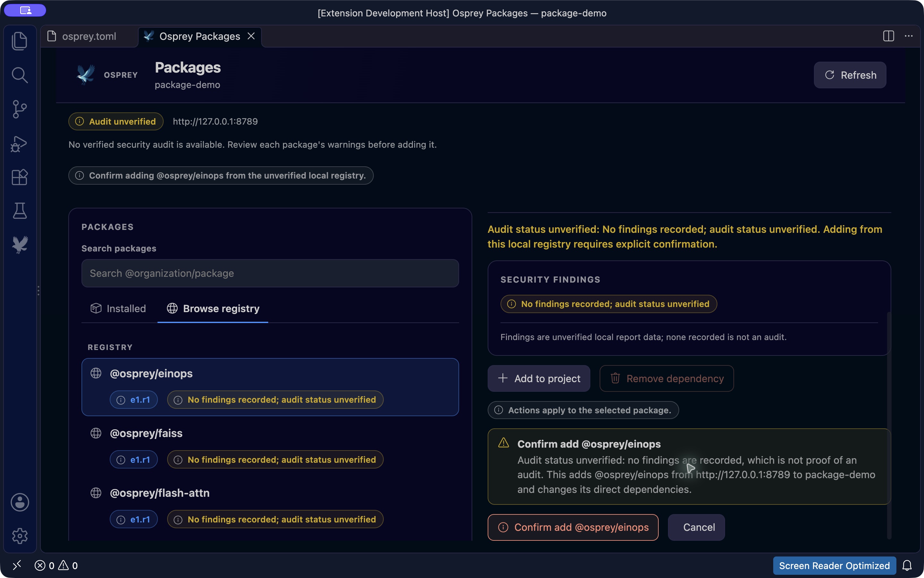Click the globe icon beside @osprey/faiss
This screenshot has width=924, height=578.
tap(96, 433)
